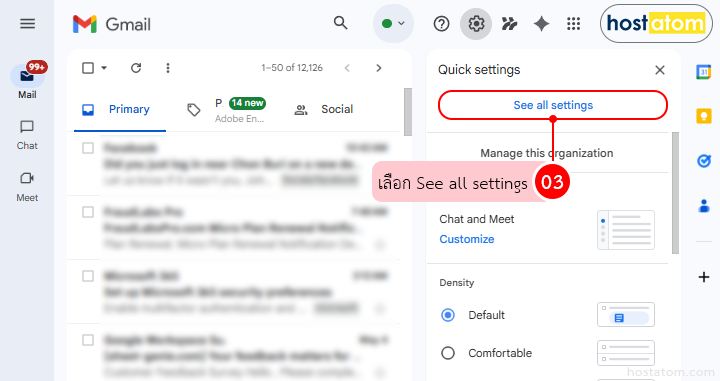This screenshot has height=381, width=720.
Task: Open the More options three-dot menu
Action: [x=168, y=68]
